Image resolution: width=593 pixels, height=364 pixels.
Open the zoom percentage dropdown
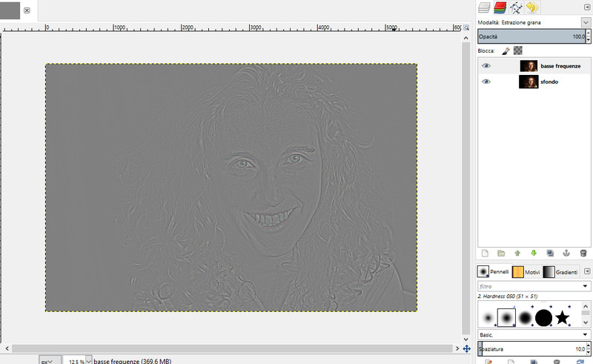(90, 361)
